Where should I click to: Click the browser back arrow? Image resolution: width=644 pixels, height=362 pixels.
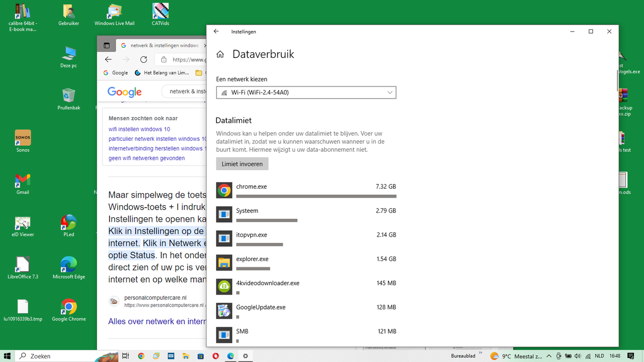108,59
